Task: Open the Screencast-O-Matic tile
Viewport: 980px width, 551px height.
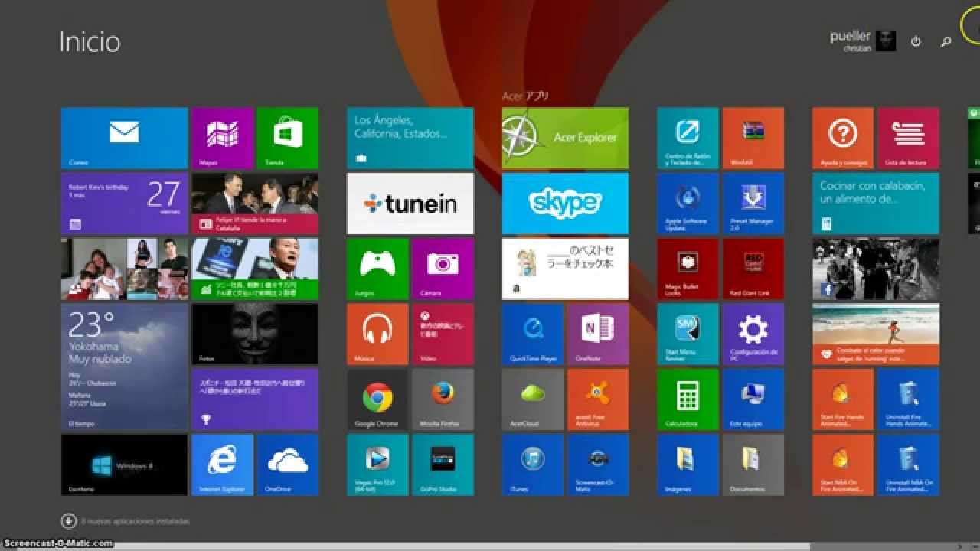Action: point(598,465)
